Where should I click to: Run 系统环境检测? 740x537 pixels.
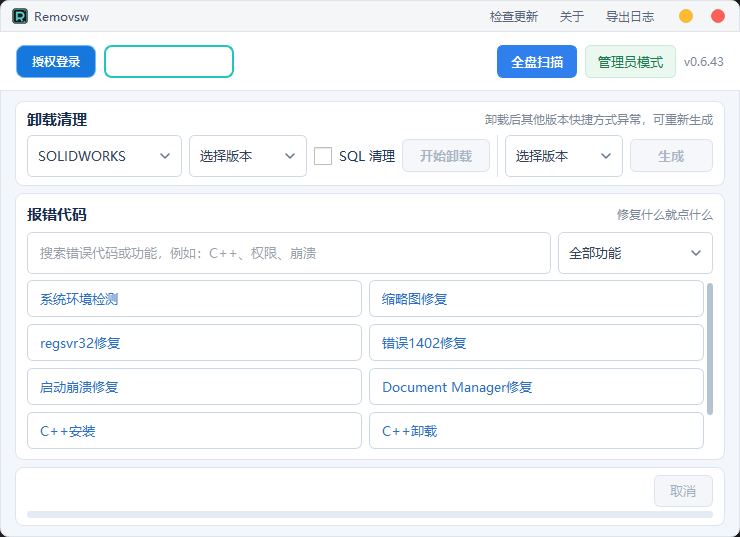tap(194, 299)
